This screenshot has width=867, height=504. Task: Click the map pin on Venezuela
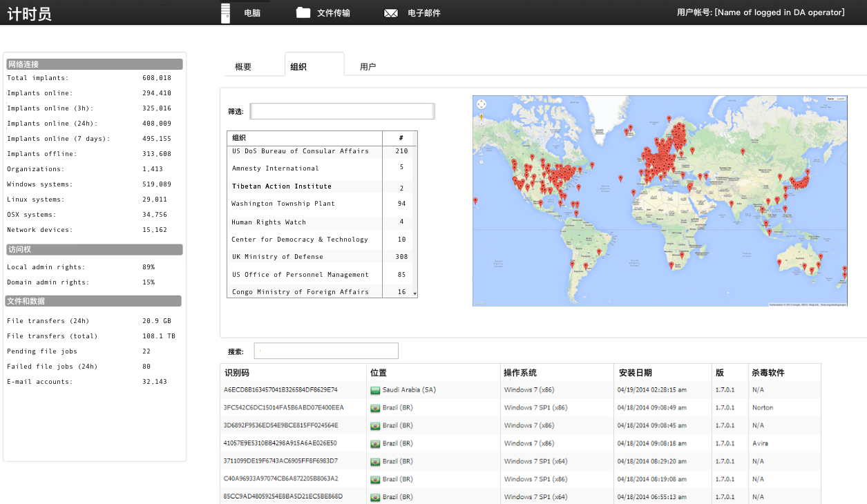[576, 213]
